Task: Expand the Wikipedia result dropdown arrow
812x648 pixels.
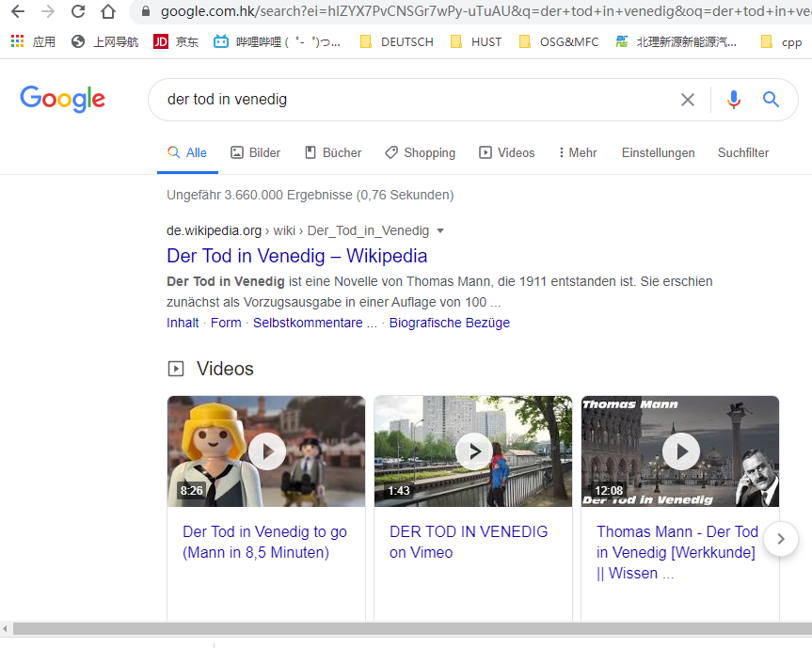Action: (x=440, y=230)
